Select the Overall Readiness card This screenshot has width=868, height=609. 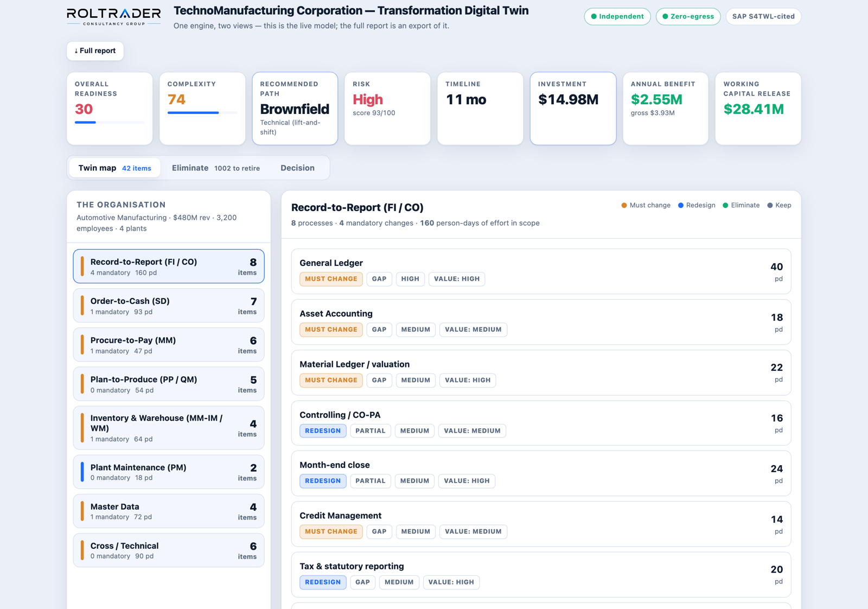[x=110, y=109]
